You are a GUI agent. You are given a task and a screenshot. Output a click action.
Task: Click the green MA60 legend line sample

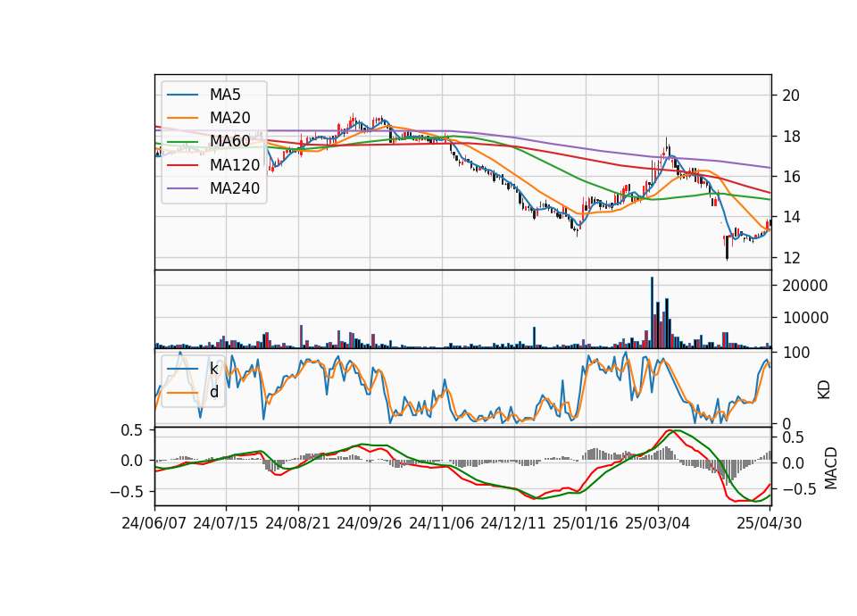click(x=182, y=142)
